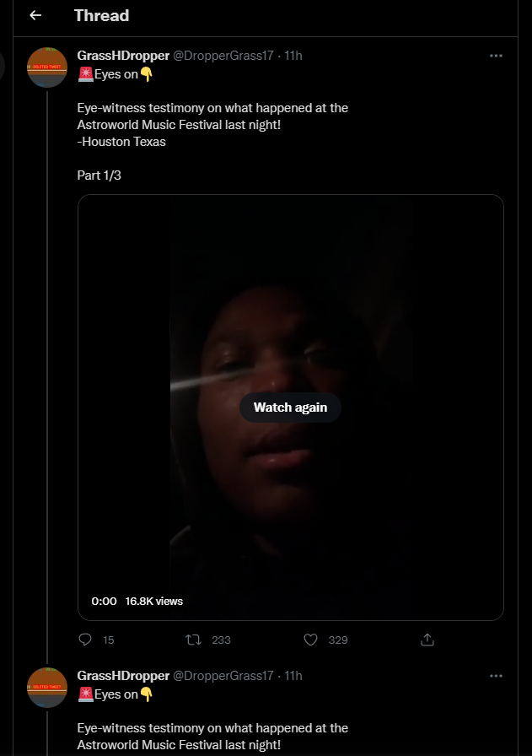Click GrassHDropper avatar on first tweet

pyautogui.click(x=47, y=67)
